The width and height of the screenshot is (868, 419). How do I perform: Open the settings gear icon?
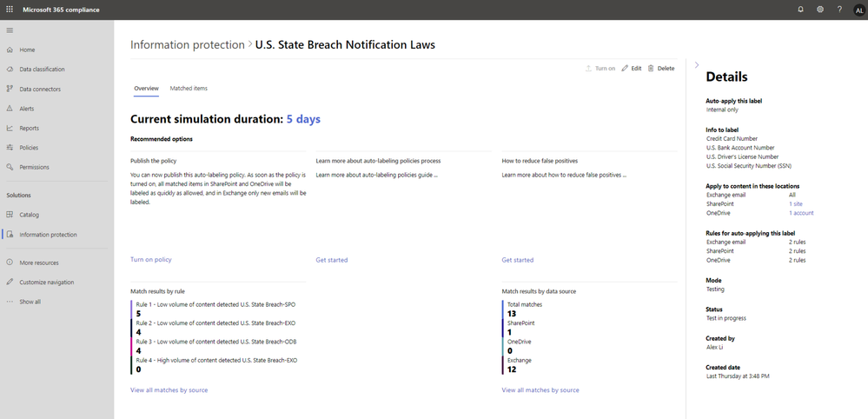(820, 10)
